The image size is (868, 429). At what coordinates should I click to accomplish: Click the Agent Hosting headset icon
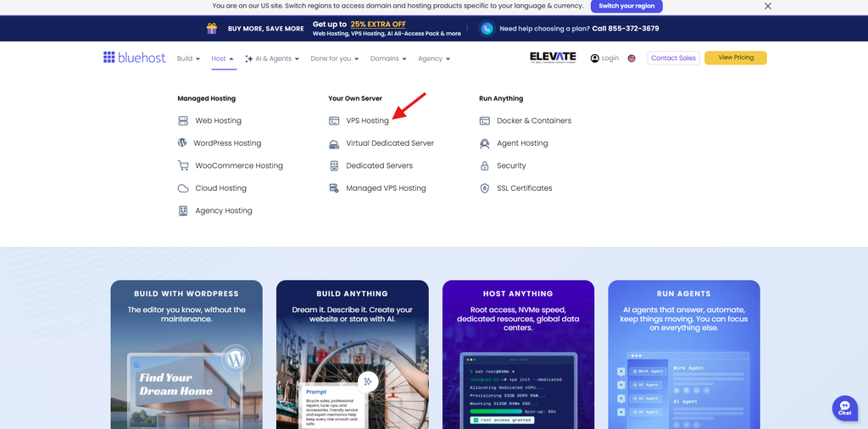click(485, 143)
